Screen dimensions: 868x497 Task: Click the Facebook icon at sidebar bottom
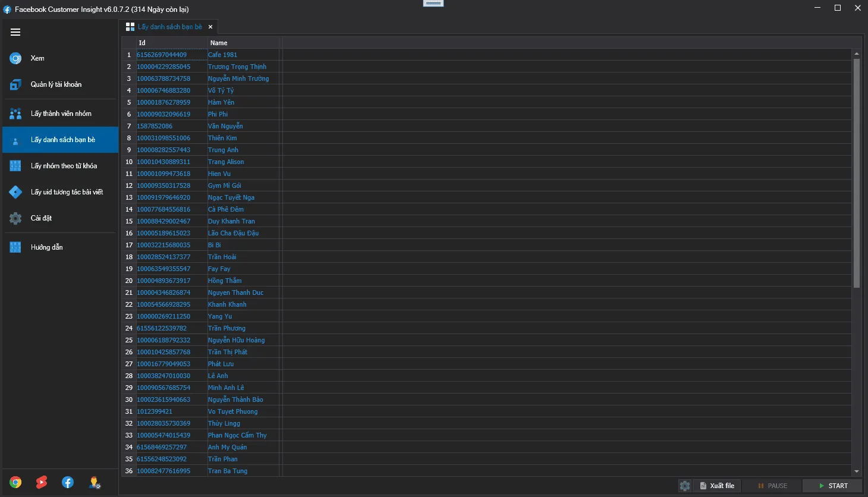(68, 482)
